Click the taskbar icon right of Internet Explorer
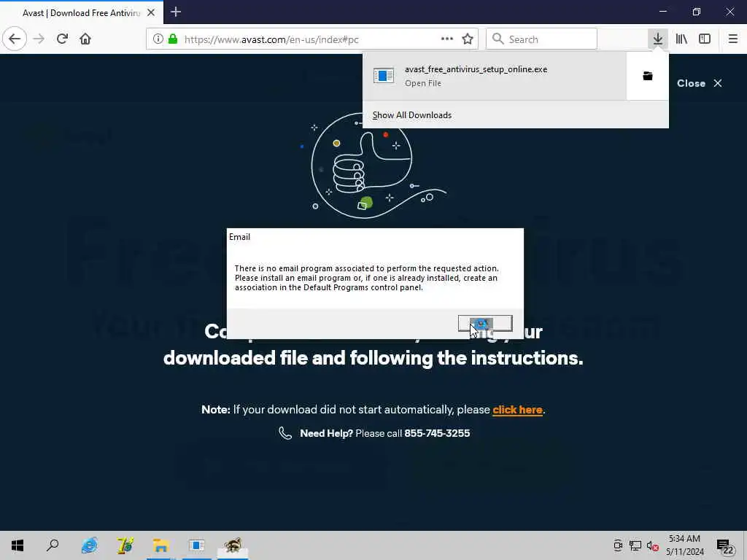 (x=125, y=545)
